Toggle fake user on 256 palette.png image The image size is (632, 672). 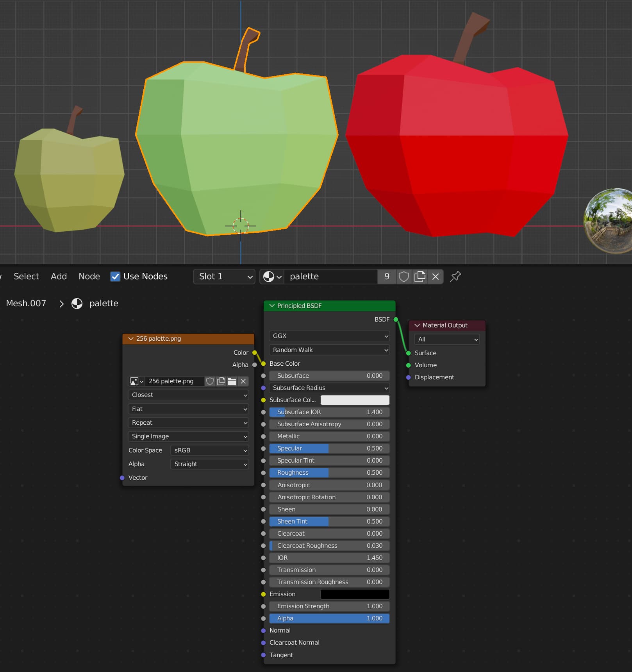pyautogui.click(x=210, y=381)
